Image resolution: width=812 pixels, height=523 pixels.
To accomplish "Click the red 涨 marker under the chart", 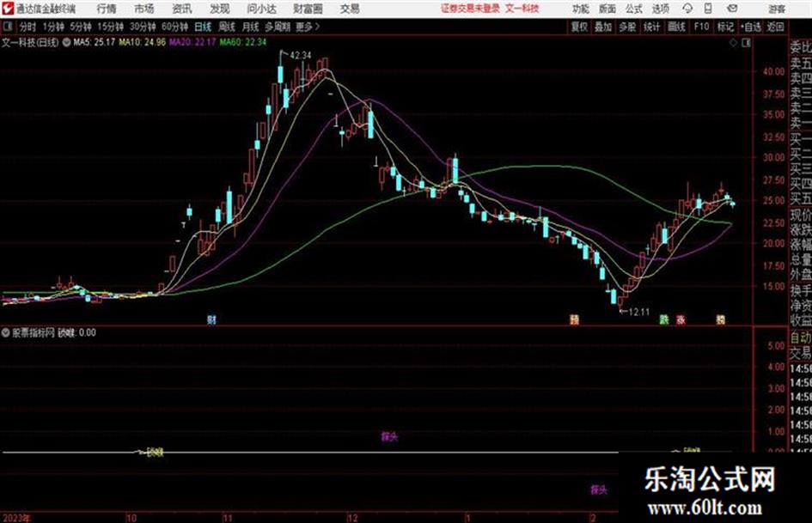I will [x=681, y=319].
